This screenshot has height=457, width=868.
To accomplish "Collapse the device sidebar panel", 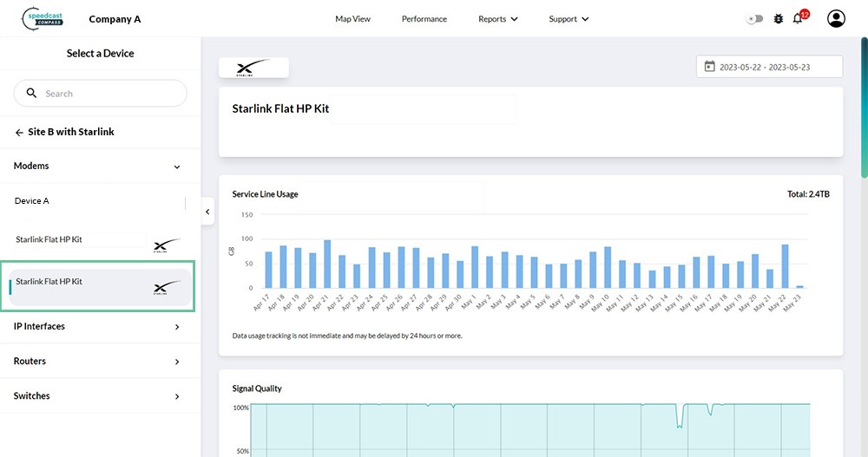I will [207, 212].
